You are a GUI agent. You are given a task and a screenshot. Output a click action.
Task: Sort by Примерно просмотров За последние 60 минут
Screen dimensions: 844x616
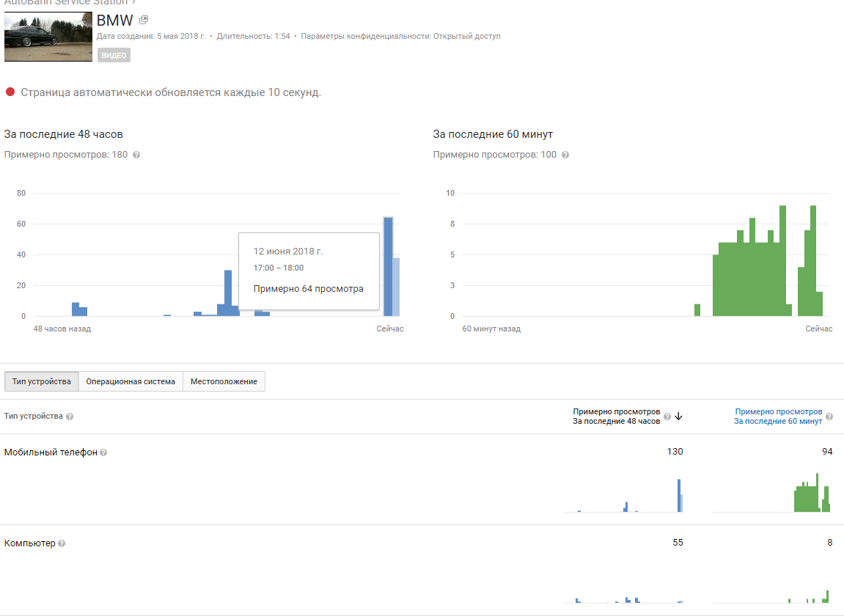tap(778, 417)
